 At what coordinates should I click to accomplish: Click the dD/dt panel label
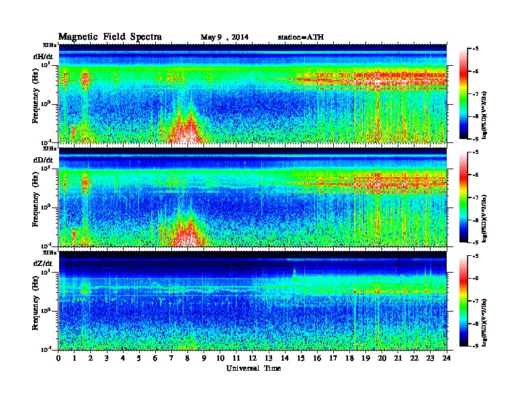[x=43, y=160]
